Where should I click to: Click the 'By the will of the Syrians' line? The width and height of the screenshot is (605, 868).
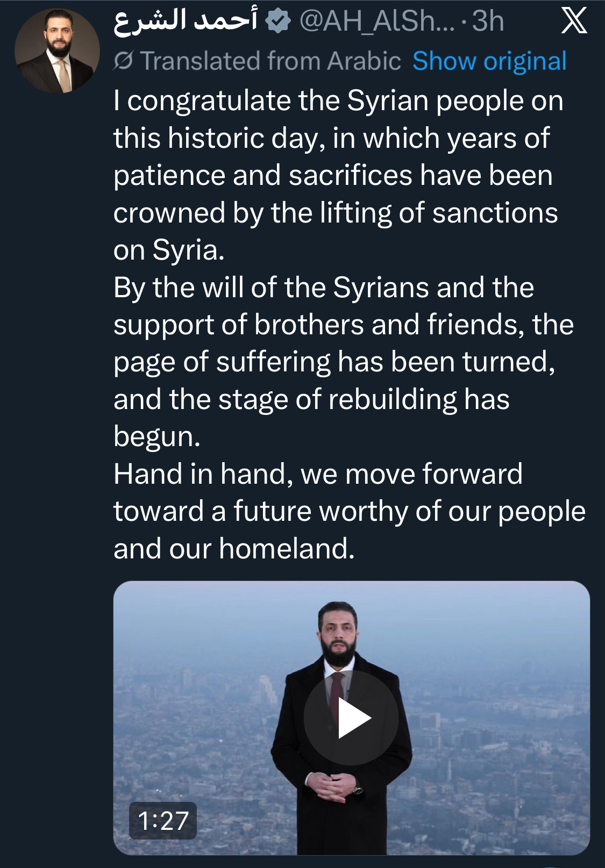[x=323, y=287]
